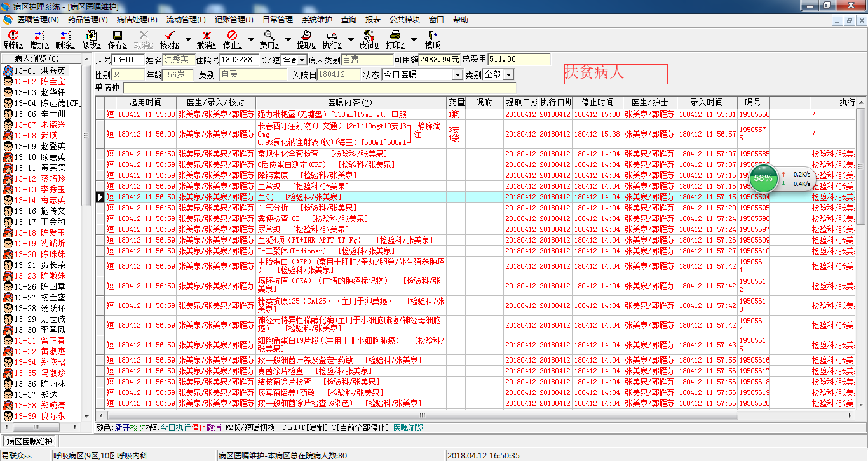Open the 病情处理(B) menu
This screenshot has height=461, width=868.
click(137, 20)
